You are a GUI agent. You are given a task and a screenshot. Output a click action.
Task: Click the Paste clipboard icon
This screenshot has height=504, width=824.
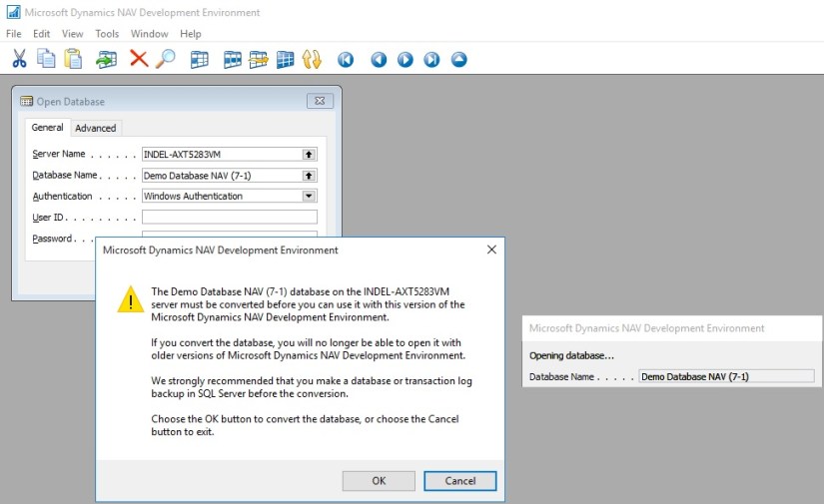73,59
